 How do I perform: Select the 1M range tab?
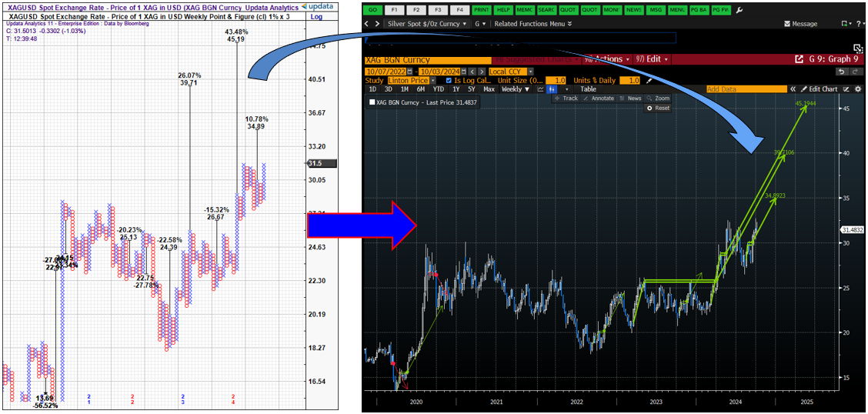(405, 89)
